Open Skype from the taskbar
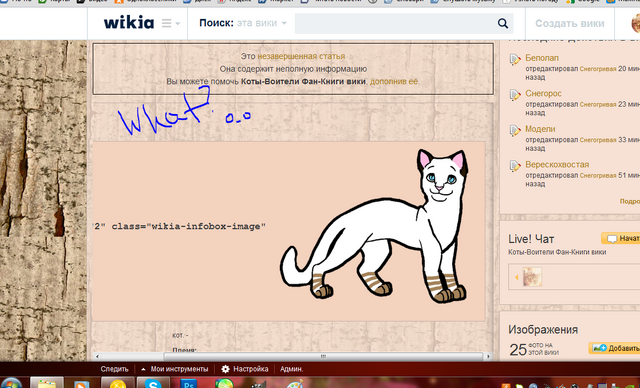 point(153,384)
